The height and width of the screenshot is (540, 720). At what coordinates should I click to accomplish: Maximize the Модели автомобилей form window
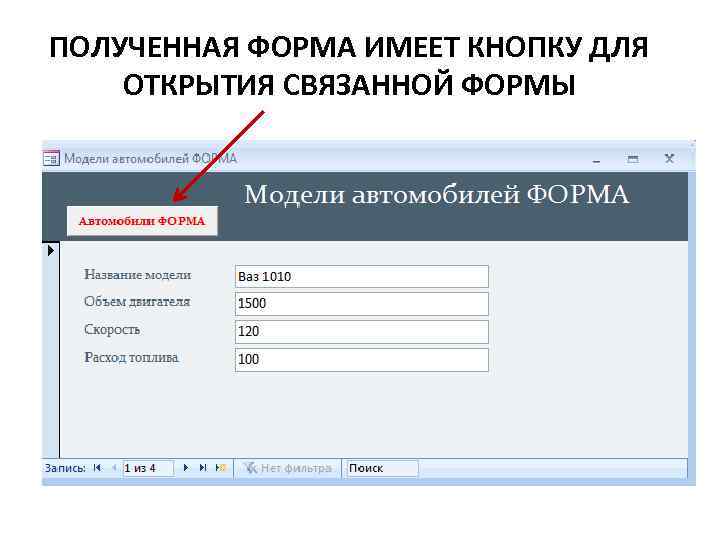pos(633,159)
